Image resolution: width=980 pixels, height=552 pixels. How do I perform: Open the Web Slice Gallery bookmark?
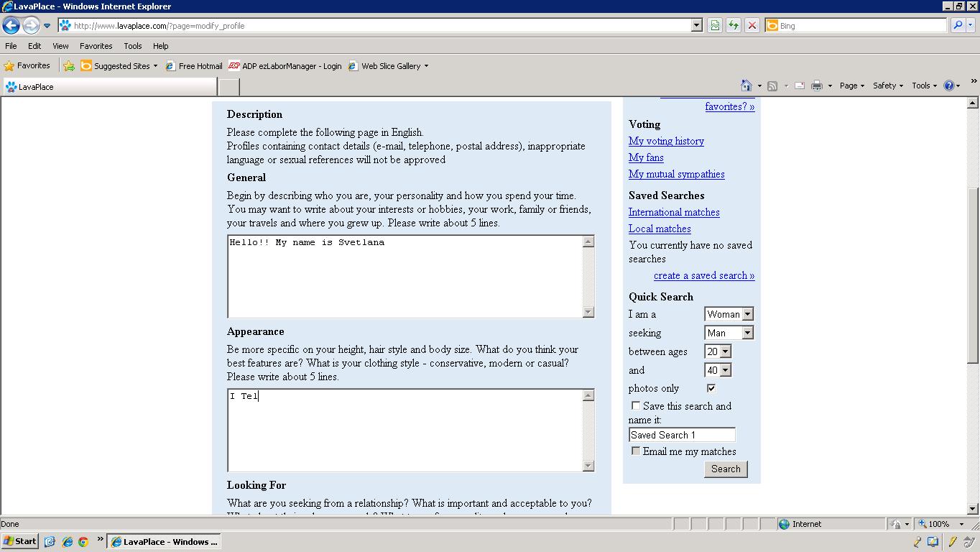pos(388,65)
